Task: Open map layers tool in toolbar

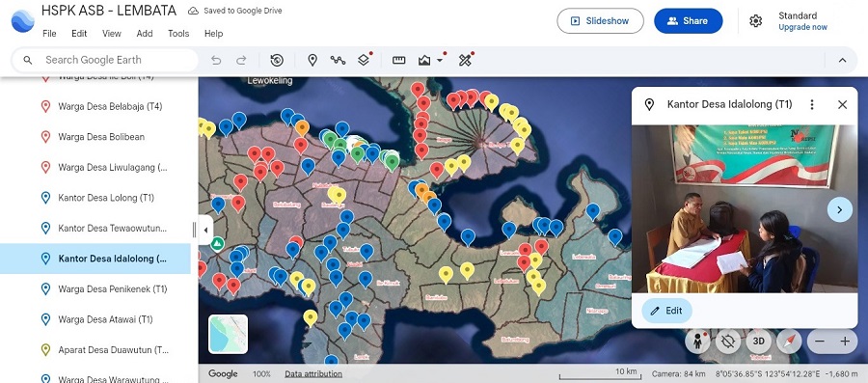Action: (x=364, y=60)
